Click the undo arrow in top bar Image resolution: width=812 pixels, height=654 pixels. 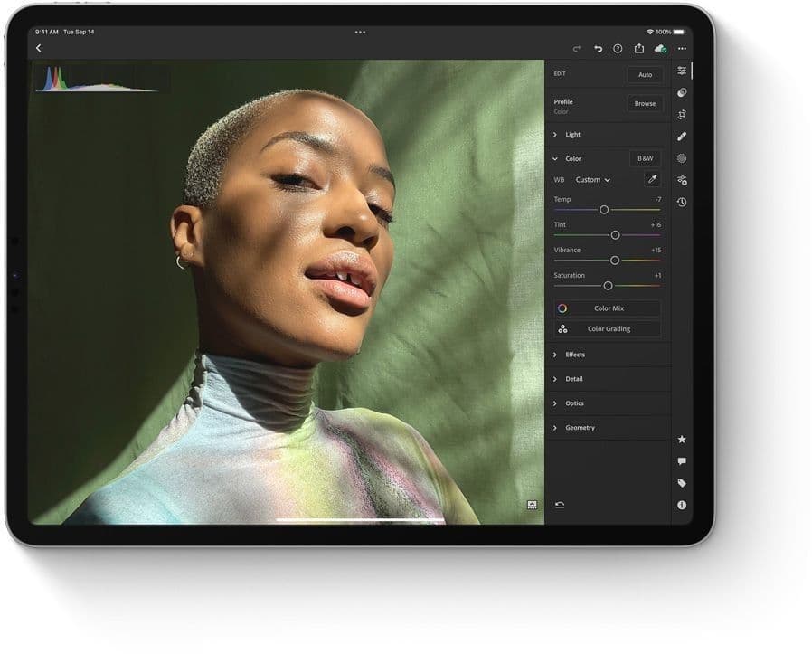(x=598, y=49)
